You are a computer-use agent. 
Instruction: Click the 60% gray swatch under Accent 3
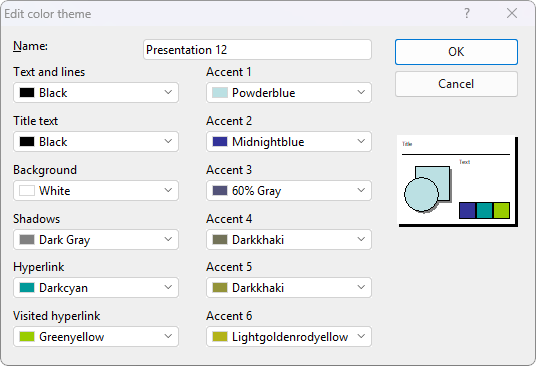[220, 190]
